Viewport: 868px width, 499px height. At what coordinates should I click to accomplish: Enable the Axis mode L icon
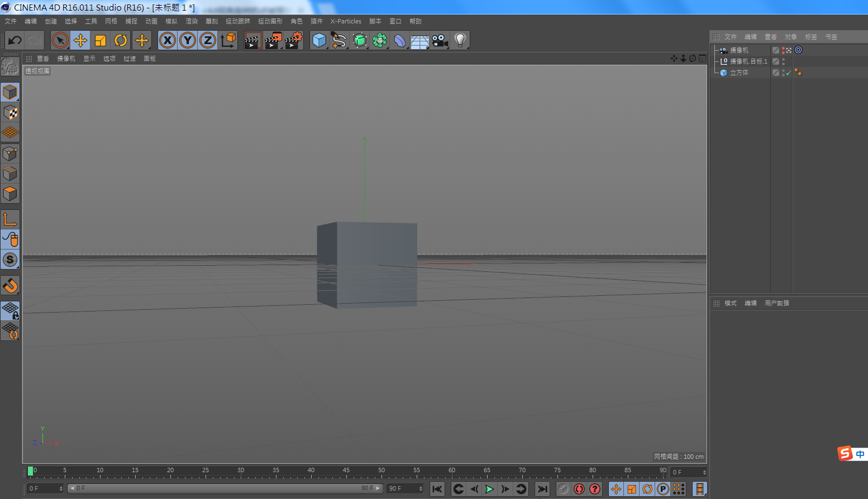pyautogui.click(x=10, y=219)
